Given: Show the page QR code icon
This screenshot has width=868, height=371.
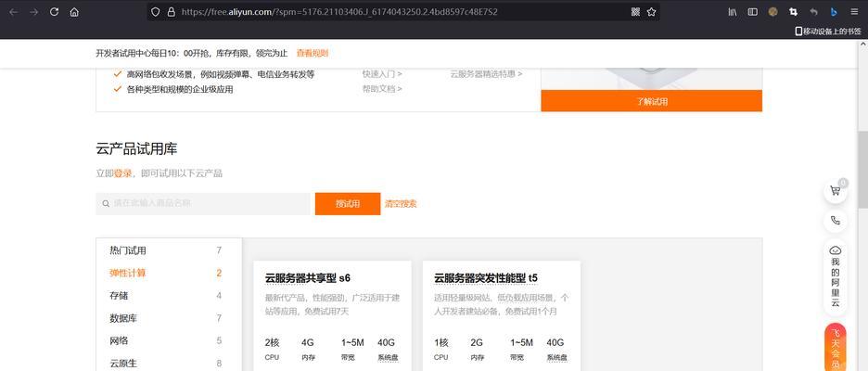Looking at the screenshot, I should pyautogui.click(x=635, y=12).
